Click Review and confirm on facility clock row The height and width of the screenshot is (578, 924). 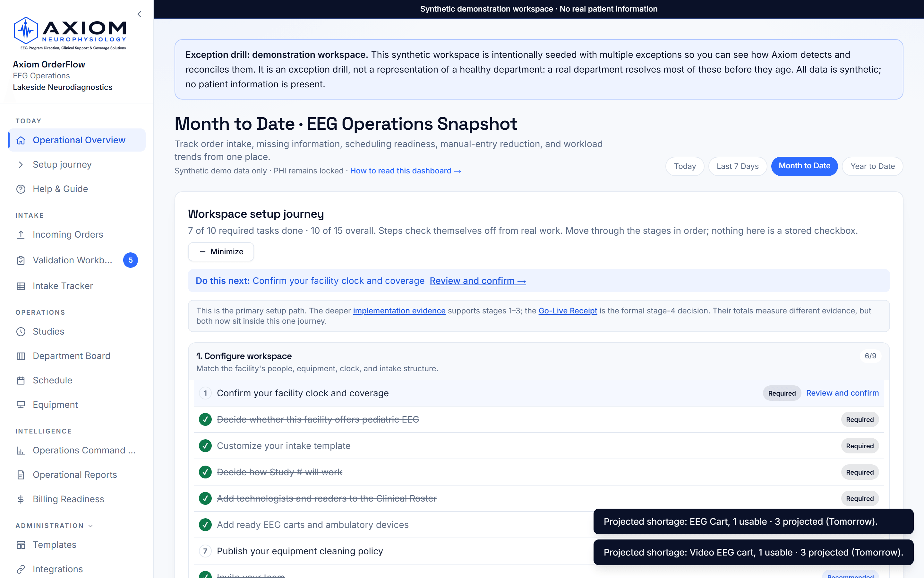[x=842, y=393]
